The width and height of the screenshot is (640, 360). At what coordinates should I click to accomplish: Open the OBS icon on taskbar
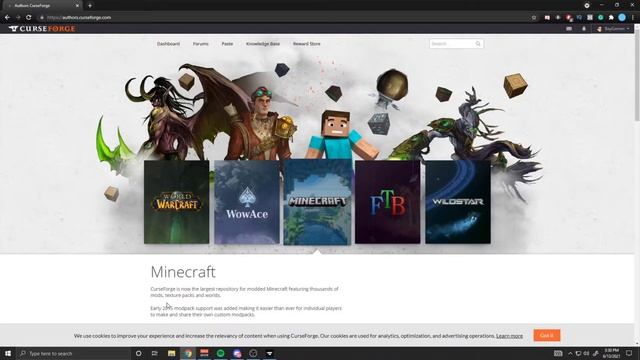pos(253,353)
